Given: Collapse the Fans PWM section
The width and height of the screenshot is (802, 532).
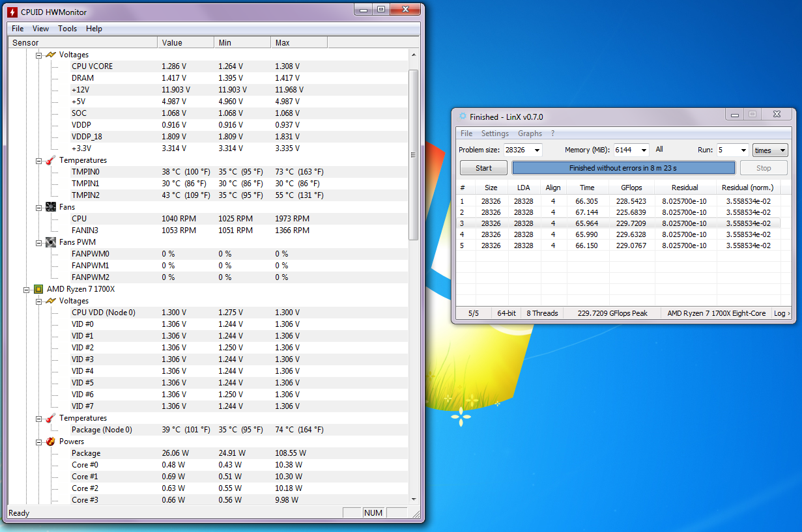Looking at the screenshot, I should click(39, 242).
